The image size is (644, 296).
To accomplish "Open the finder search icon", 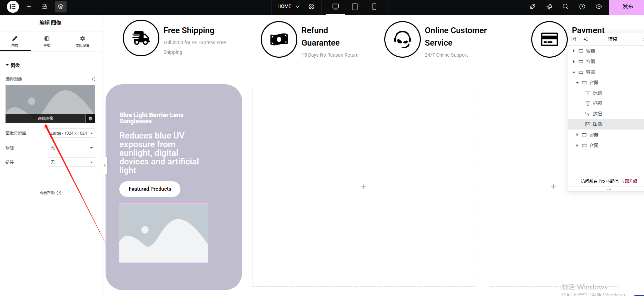I will (566, 7).
